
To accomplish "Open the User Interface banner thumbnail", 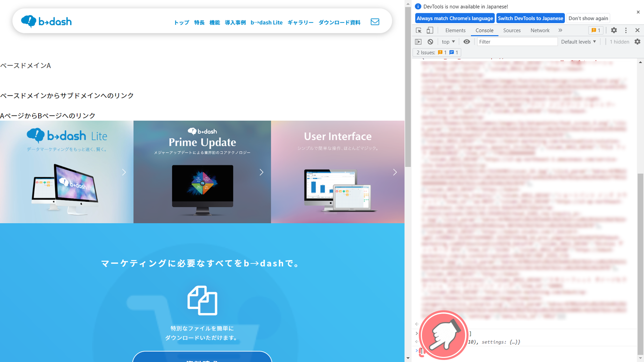I will [x=338, y=172].
